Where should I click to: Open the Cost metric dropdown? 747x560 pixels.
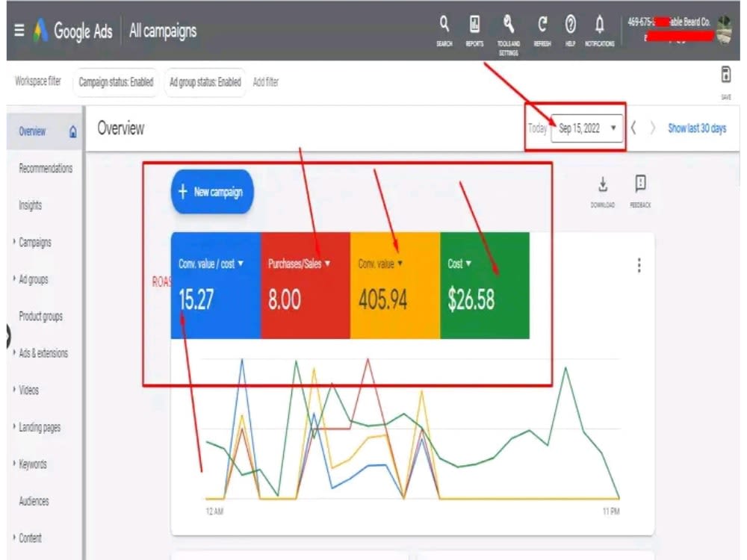[459, 264]
